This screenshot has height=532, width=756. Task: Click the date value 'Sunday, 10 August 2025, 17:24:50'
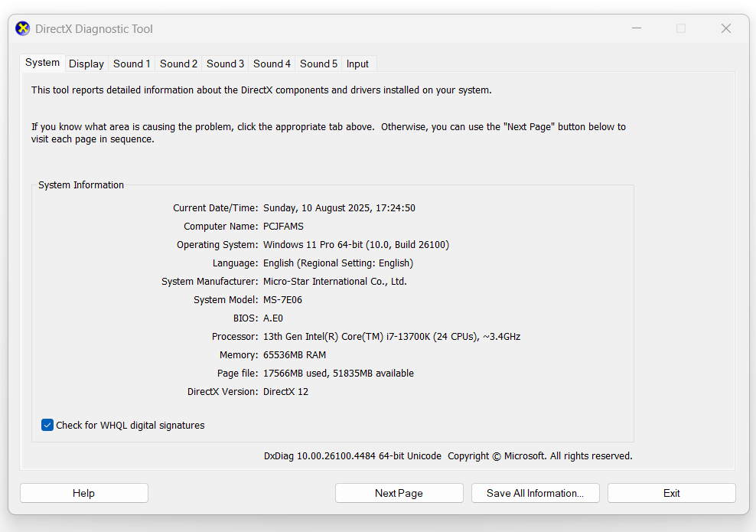point(339,208)
